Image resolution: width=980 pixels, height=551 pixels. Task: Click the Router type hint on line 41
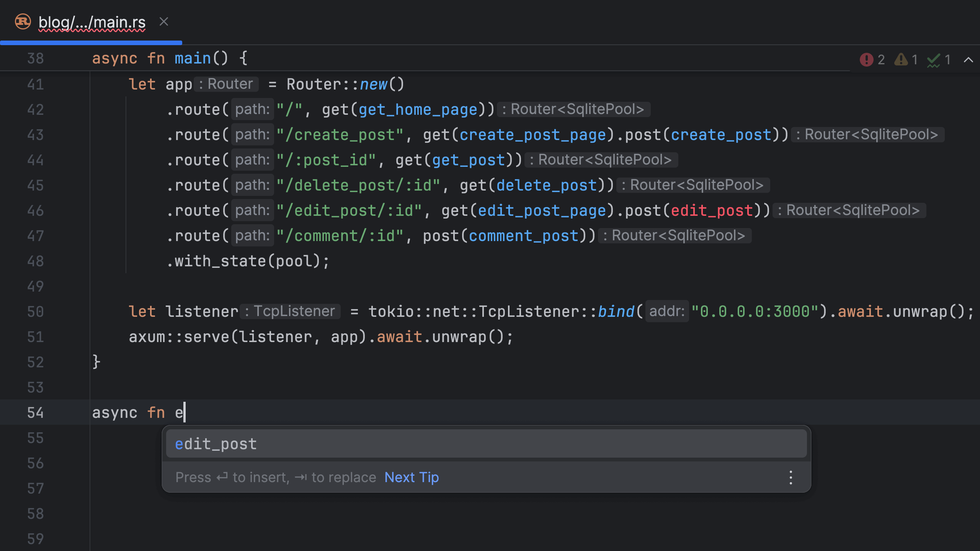pos(226,84)
